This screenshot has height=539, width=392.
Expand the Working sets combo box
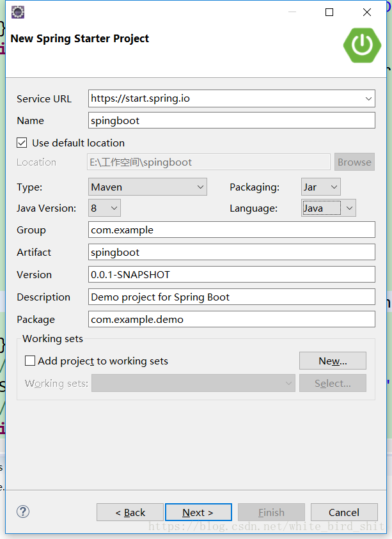click(288, 383)
